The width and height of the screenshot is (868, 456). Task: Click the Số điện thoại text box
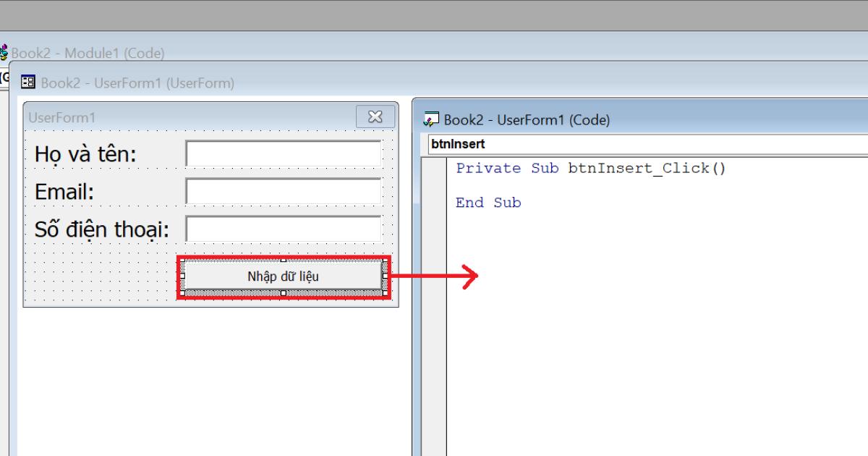(x=283, y=228)
